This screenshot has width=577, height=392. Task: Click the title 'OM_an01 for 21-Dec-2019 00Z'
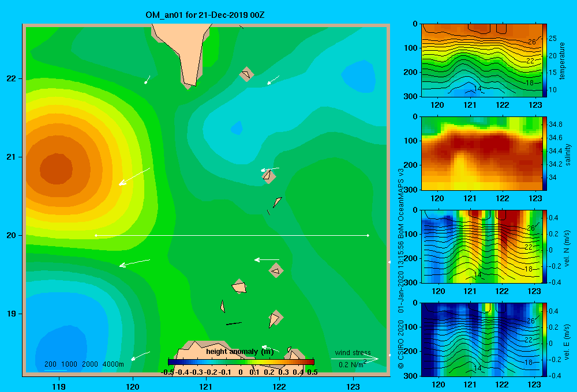pyautogui.click(x=205, y=15)
